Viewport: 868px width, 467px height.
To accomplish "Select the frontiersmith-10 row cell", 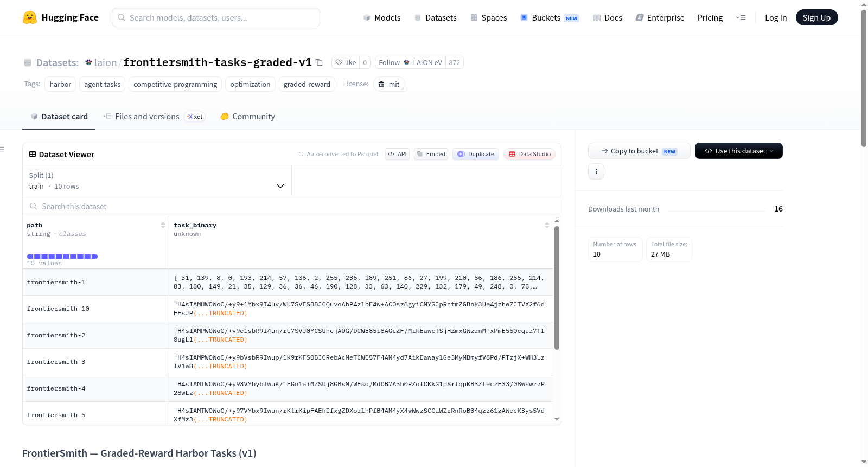I will click(95, 309).
